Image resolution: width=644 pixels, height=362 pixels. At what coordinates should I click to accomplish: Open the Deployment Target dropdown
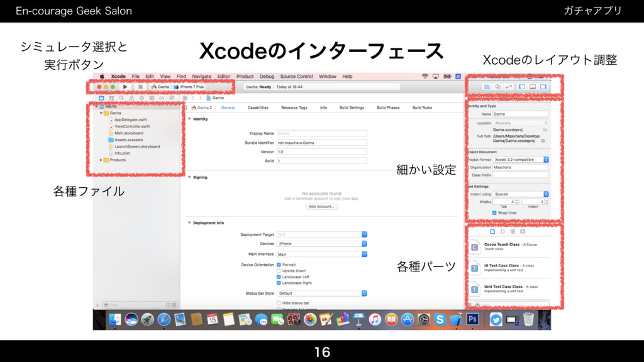coord(364,234)
